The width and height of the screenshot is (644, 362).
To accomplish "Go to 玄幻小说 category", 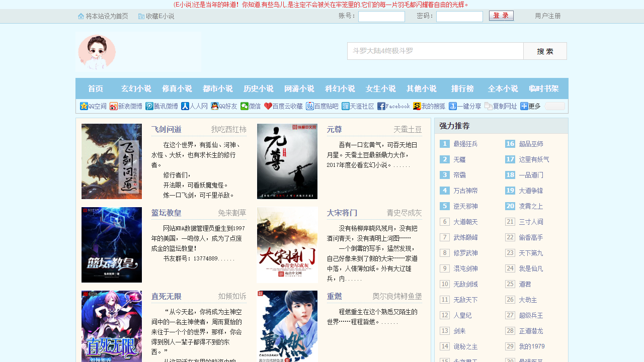I will click(136, 88).
